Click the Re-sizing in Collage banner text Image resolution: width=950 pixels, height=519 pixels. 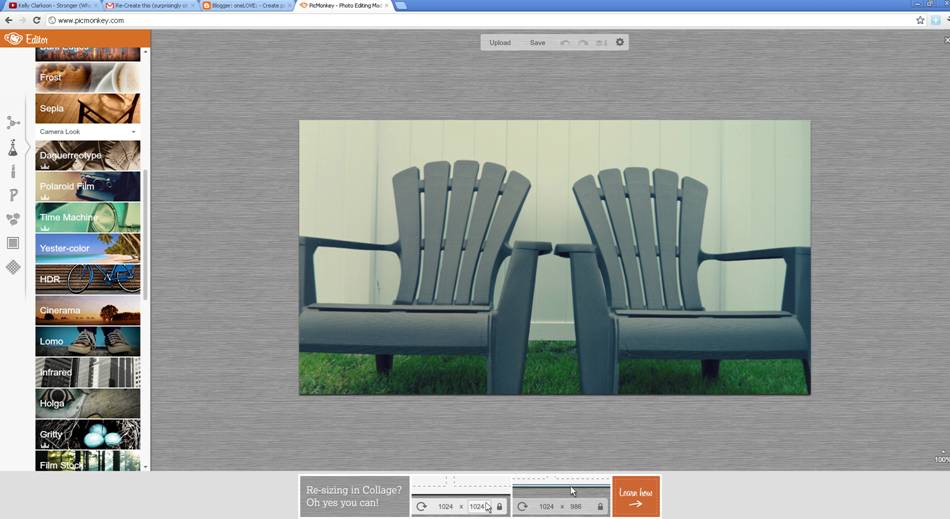[354, 496]
